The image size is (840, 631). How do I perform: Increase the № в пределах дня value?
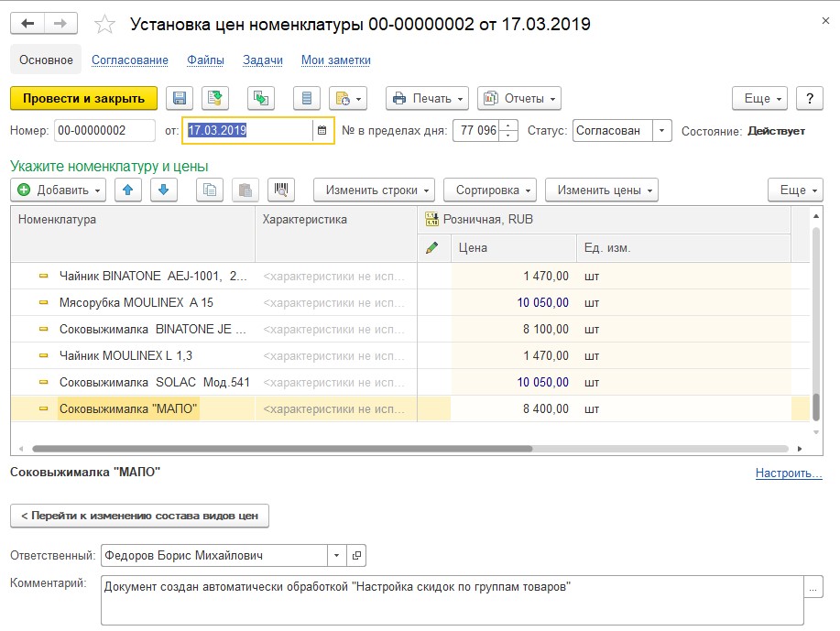pyautogui.click(x=508, y=125)
